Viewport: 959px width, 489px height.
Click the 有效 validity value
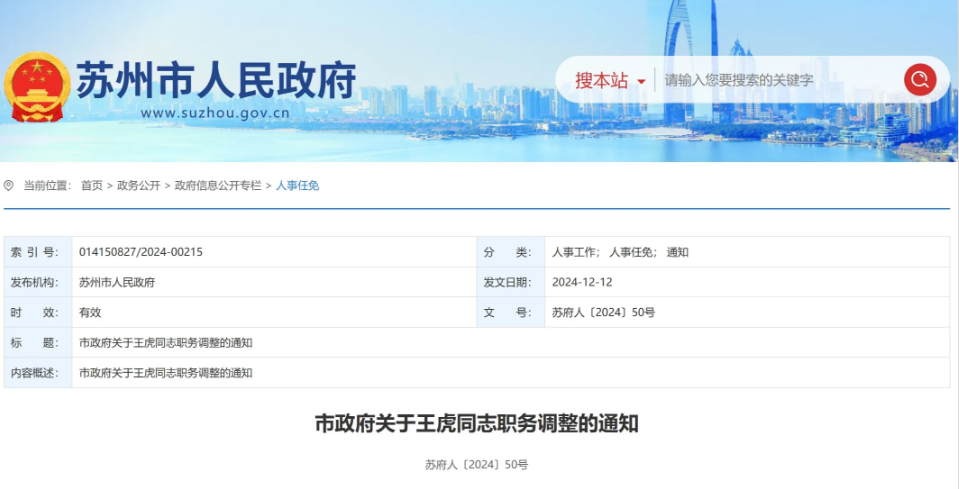point(90,312)
